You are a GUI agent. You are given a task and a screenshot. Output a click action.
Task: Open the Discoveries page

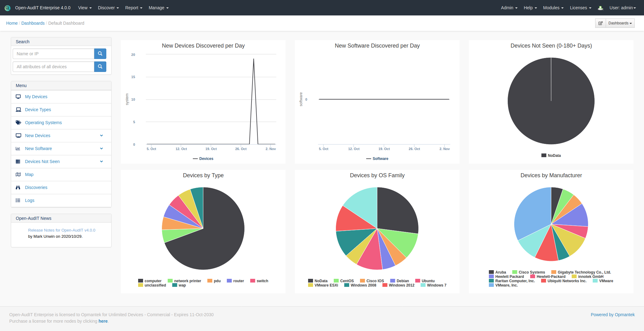point(36,187)
